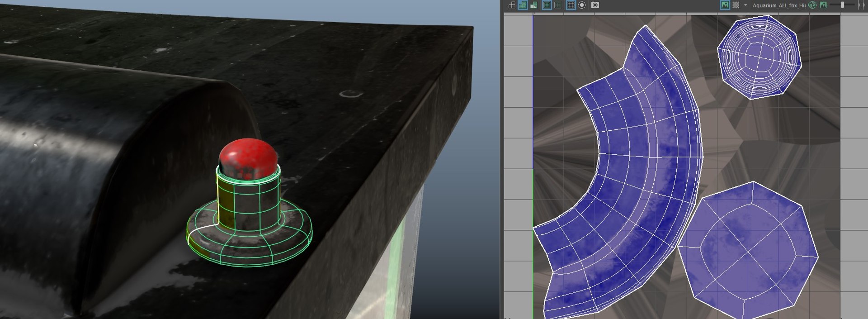
Task: Toggle the UV editor grid display
Action: (571, 5)
